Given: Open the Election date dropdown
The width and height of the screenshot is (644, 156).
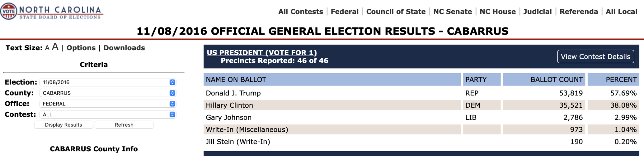Looking at the screenshot, I should point(108,82).
